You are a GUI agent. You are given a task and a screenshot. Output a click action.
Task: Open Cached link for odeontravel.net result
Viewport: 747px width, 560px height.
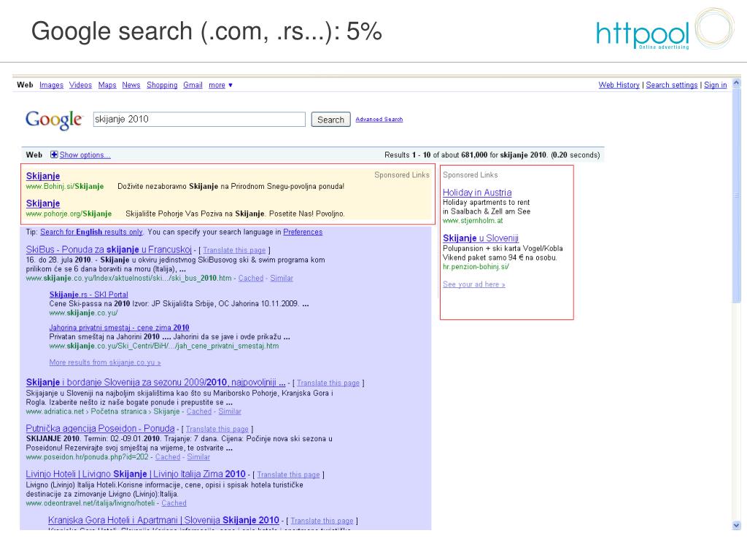tap(174, 503)
